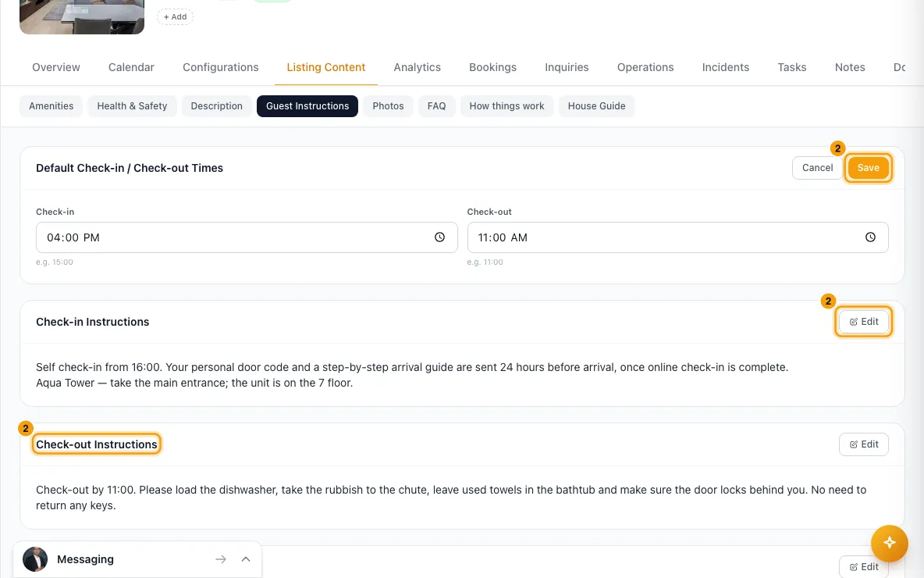Switch to the Calendar tab

[131, 67]
